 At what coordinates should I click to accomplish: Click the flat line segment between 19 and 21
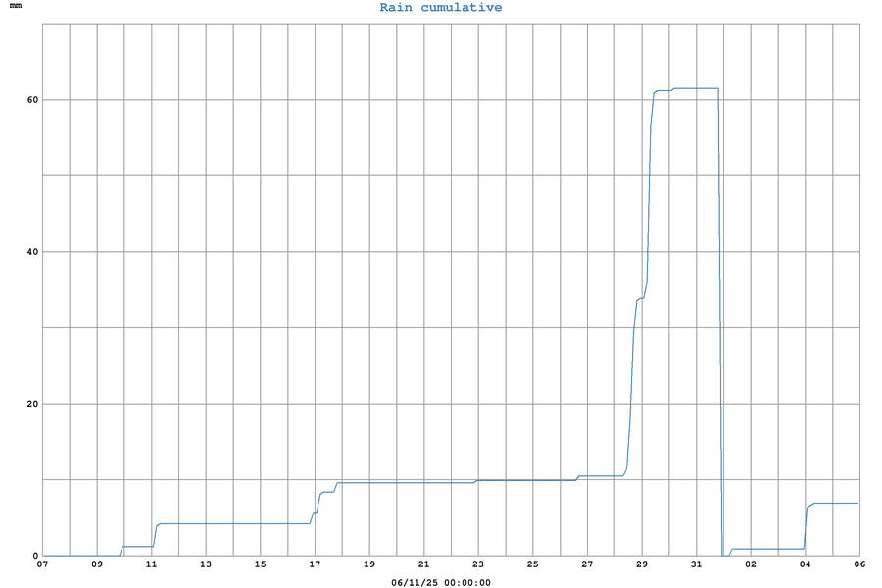[x=396, y=482]
